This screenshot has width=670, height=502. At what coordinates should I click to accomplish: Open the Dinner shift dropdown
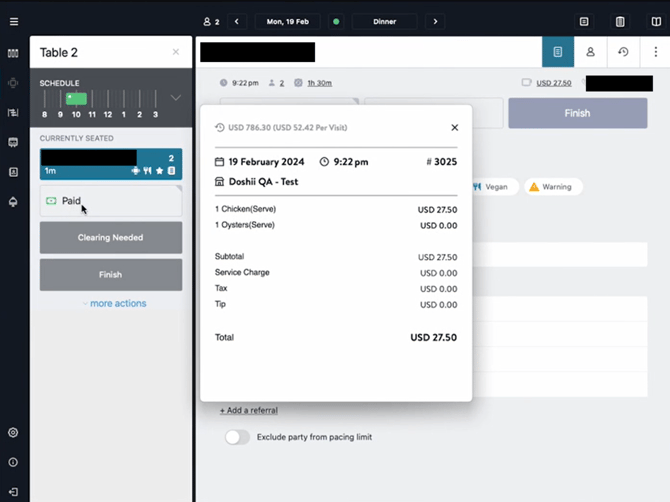(384, 21)
